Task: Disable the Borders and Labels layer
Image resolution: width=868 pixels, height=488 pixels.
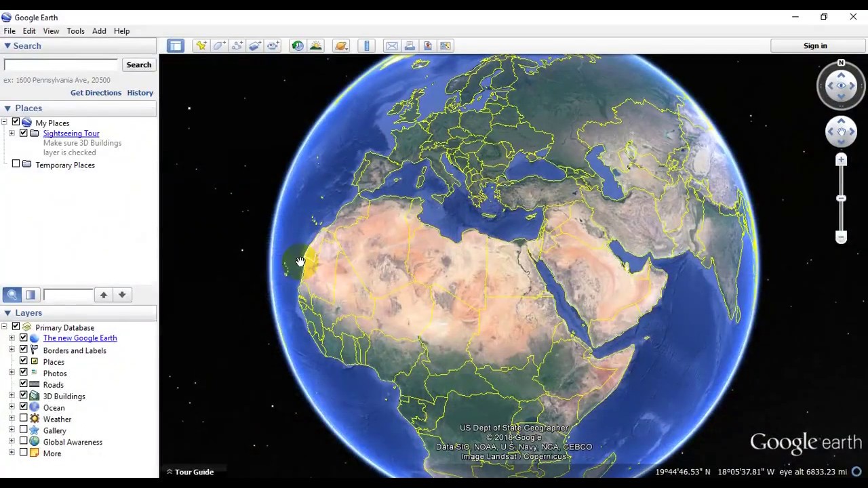Action: [23, 350]
